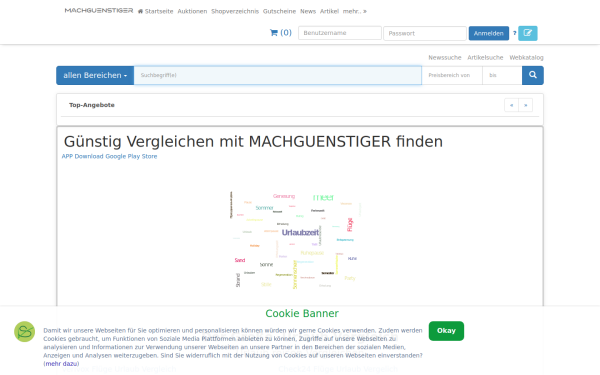Open the Newssuche link
This screenshot has height=375, width=600.
(x=445, y=57)
